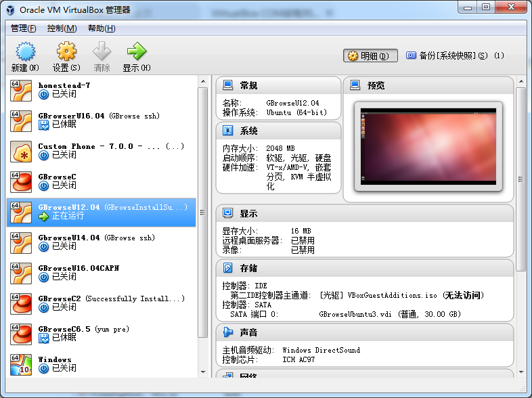Click GBrowseC2 (Successfully Install...) name
Screen dimensions: 532x398
(111, 298)
